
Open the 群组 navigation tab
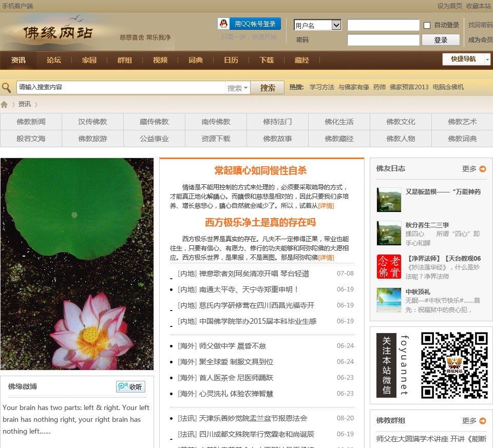(x=124, y=60)
